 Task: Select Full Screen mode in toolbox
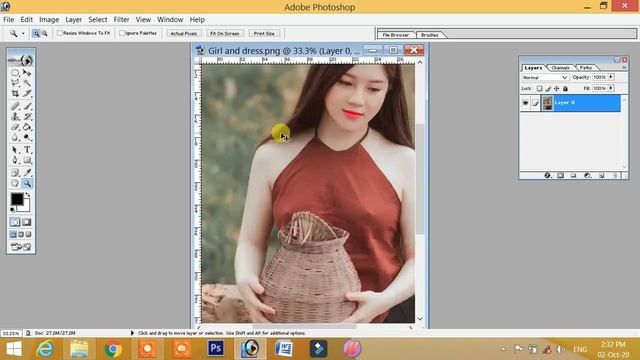(x=28, y=234)
